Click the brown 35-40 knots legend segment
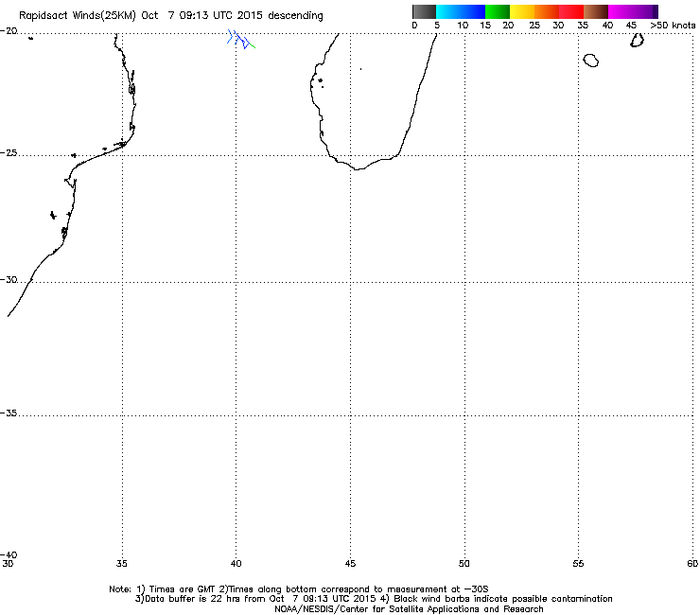 pyautogui.click(x=596, y=11)
